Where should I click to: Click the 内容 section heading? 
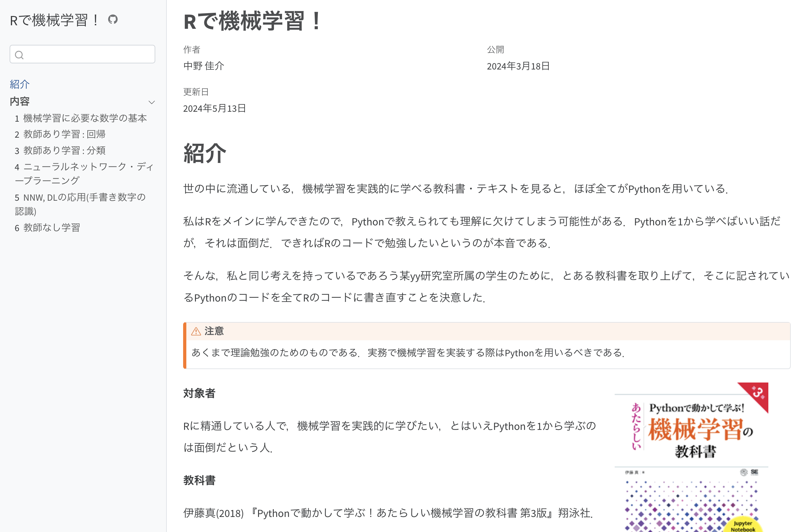20,101
